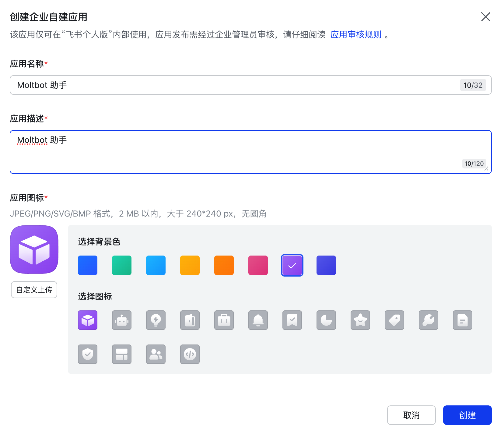This screenshot has width=504, height=438.
Task: Select the pie-chart icon
Action: pos(326,320)
